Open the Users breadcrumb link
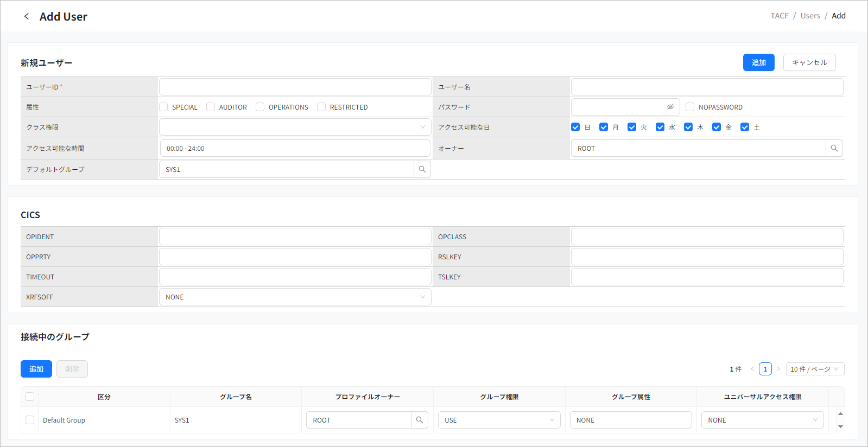 810,16
